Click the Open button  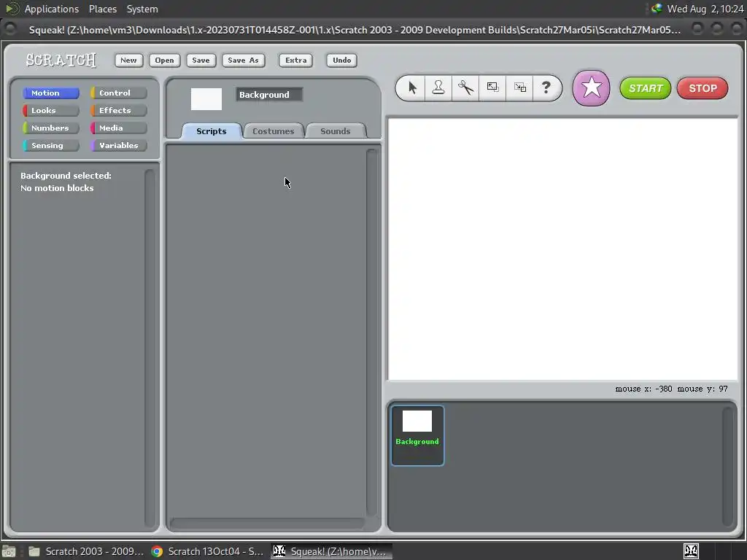click(x=164, y=60)
